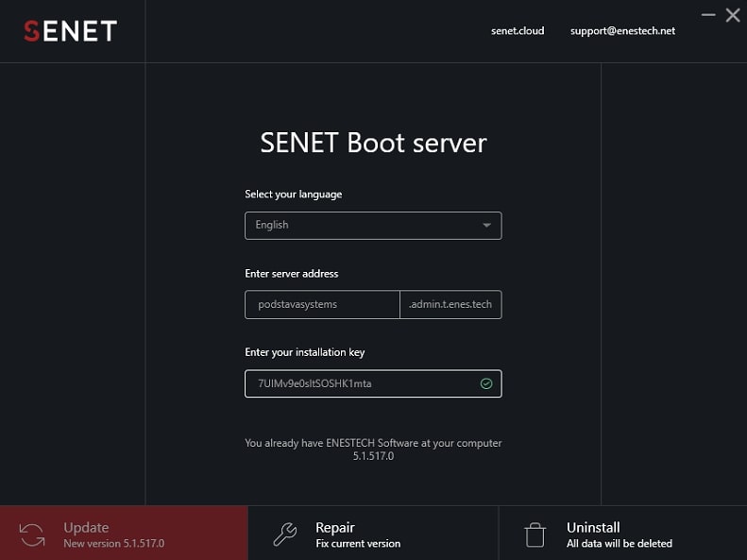Close the SENET installer window
Screen dimensions: 747x560
[733, 15]
